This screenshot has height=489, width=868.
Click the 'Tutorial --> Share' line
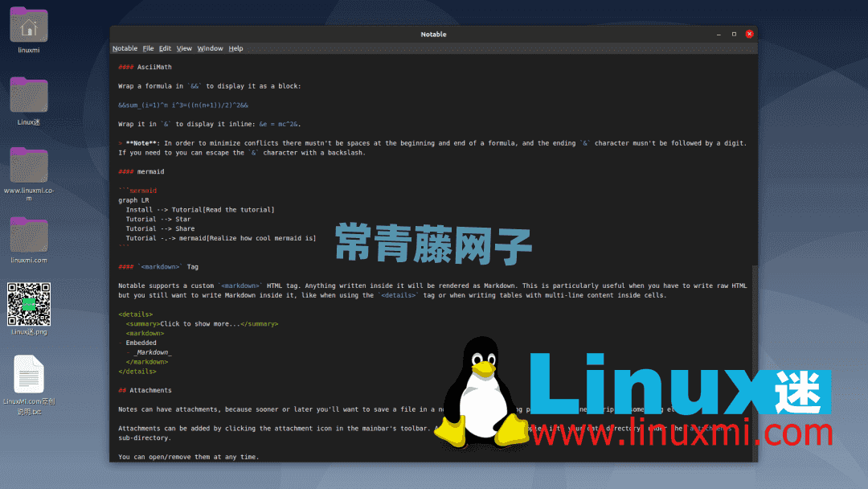[x=160, y=228]
